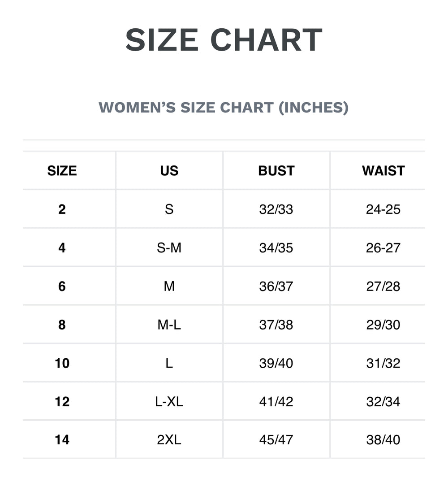The height and width of the screenshot is (495, 448).
Task: Select the M-L US size cell
Action: click(x=169, y=325)
